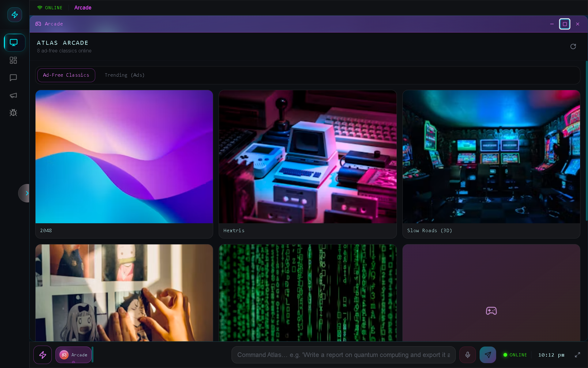This screenshot has width=588, height=368.
Task: Select the Ad-Free Classics tab
Action: click(66, 75)
